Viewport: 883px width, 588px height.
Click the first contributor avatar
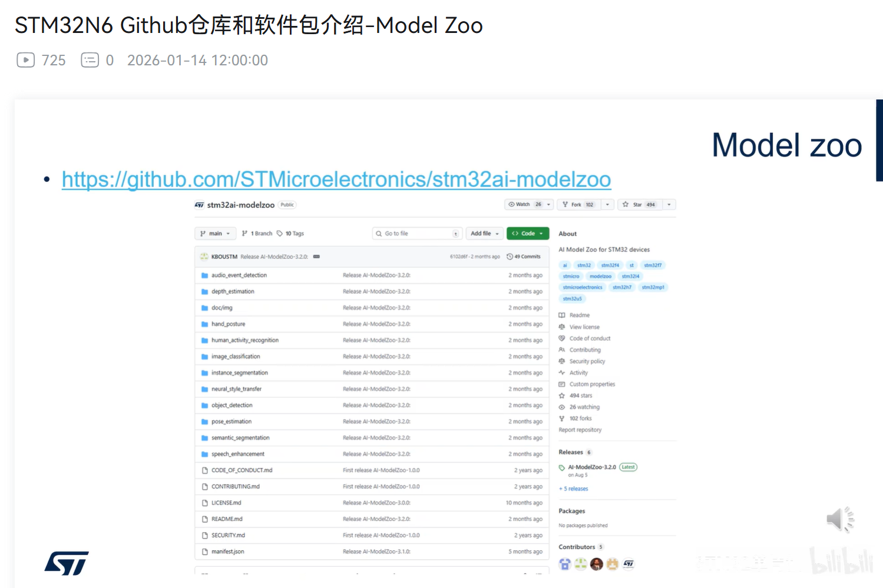[565, 564]
